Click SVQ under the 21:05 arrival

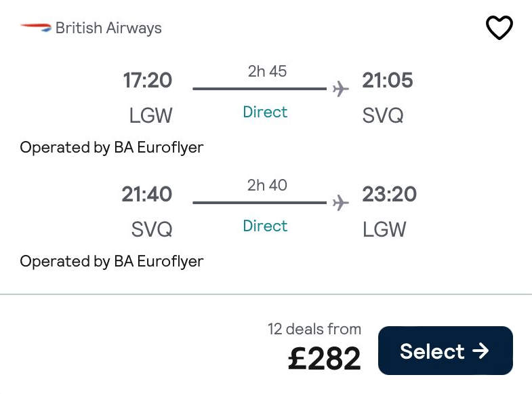click(x=383, y=116)
